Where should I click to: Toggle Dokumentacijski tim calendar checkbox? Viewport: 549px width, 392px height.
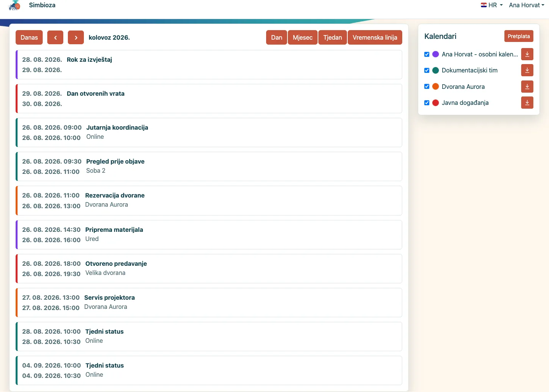click(427, 70)
